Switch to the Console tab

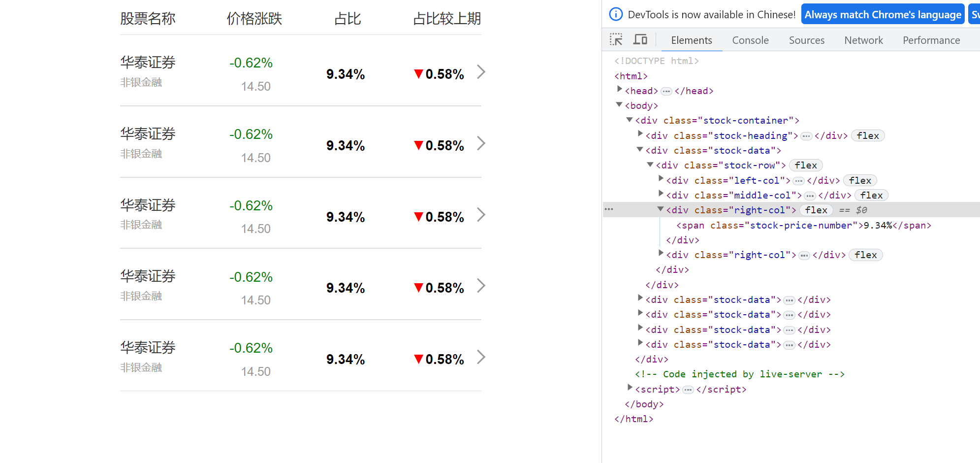coord(750,40)
